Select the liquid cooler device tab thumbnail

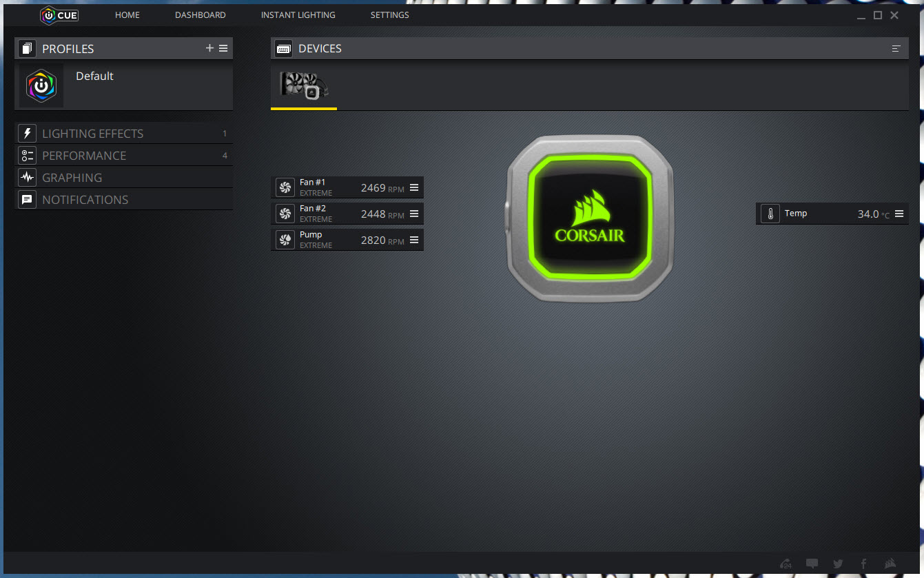pos(304,85)
